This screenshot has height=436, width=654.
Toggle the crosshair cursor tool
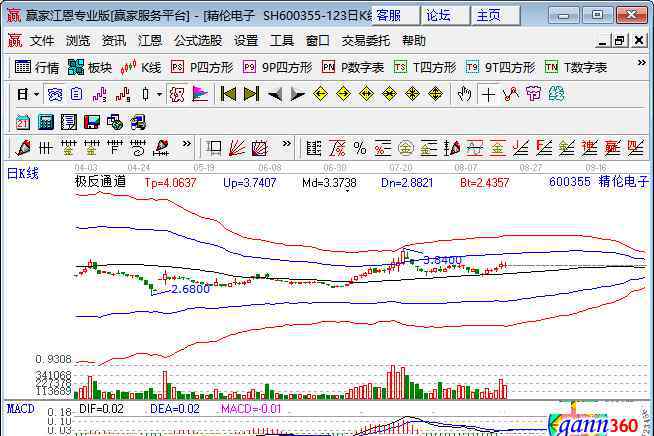coord(488,95)
